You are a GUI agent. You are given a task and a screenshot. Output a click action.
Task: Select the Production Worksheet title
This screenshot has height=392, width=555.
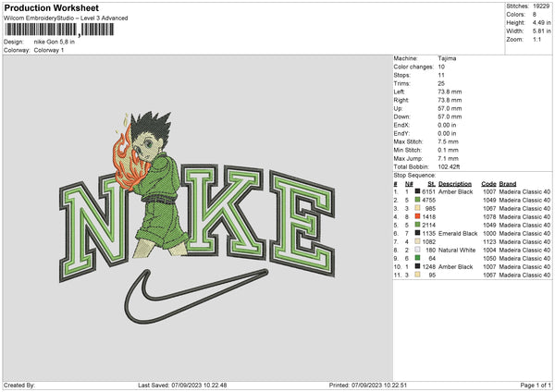point(51,7)
